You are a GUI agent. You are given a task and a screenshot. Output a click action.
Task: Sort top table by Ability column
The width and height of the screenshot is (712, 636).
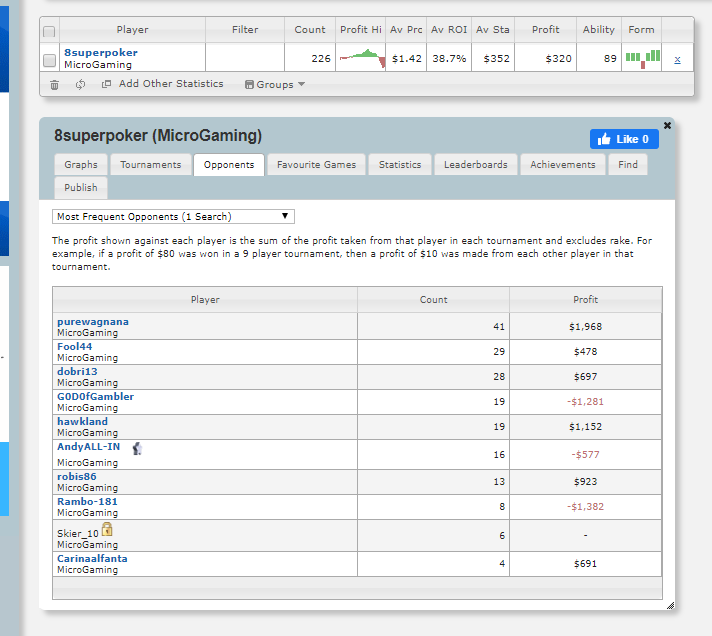(x=599, y=30)
